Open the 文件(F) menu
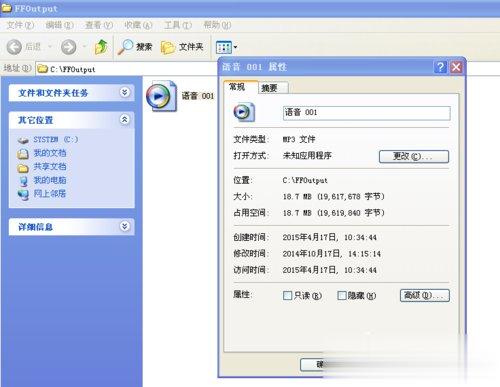 point(20,25)
